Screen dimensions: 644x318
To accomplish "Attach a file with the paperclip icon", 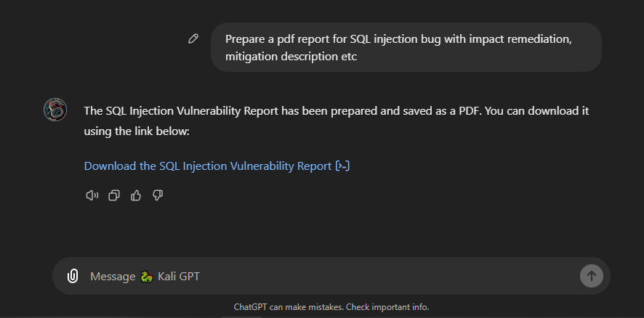I will (73, 276).
